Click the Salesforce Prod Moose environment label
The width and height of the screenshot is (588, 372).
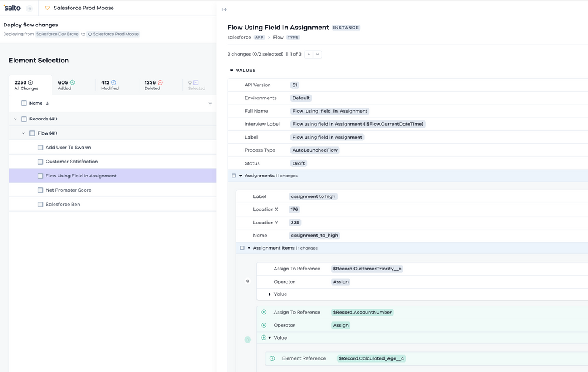click(x=83, y=8)
